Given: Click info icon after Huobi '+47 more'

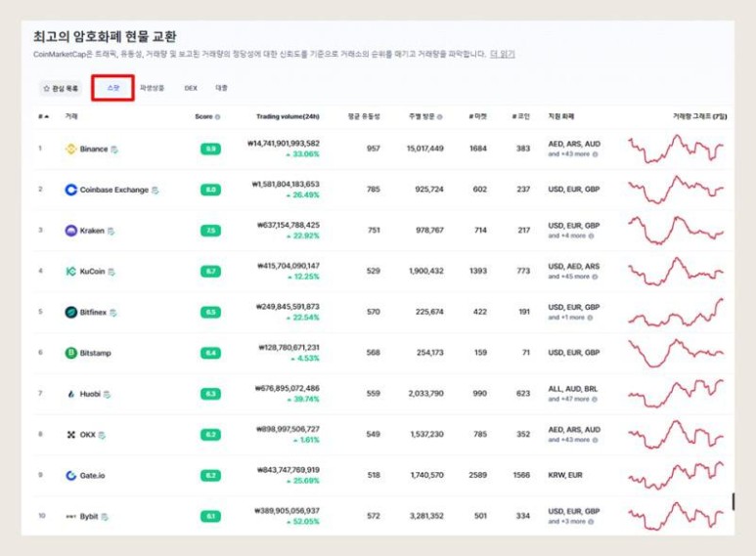Looking at the screenshot, I should (x=595, y=400).
